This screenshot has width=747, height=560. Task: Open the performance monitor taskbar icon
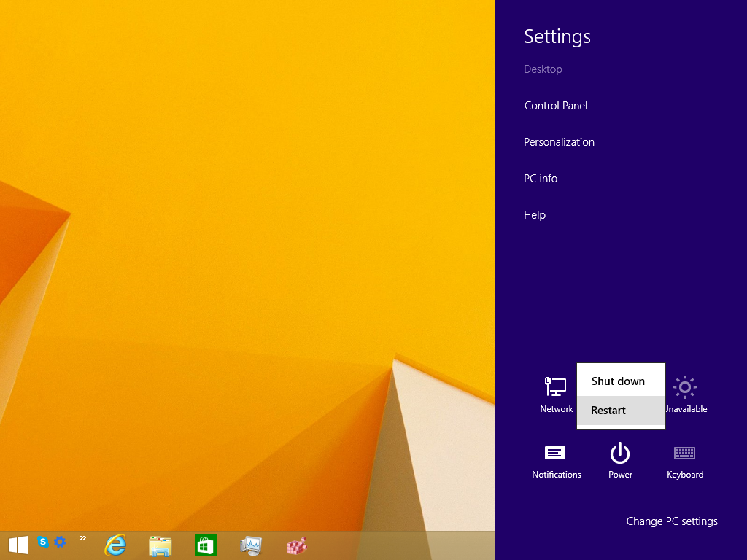click(251, 545)
